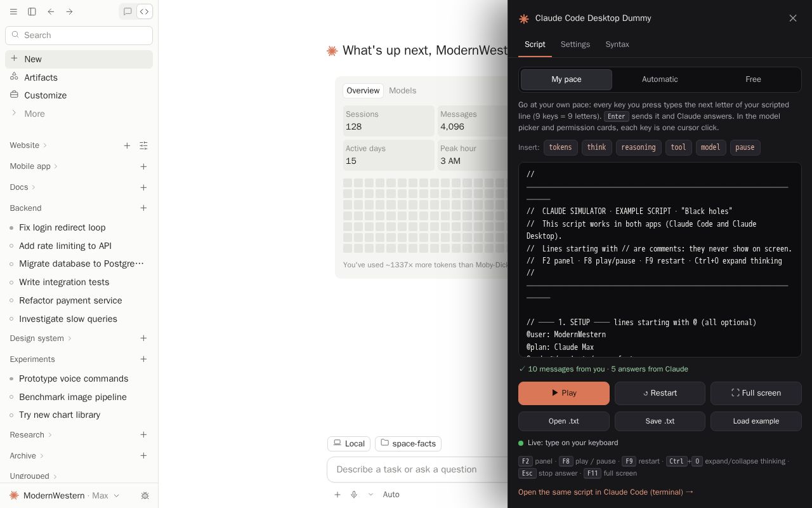
Task: Switch to chat mode speech bubble icon
Action: point(128,11)
